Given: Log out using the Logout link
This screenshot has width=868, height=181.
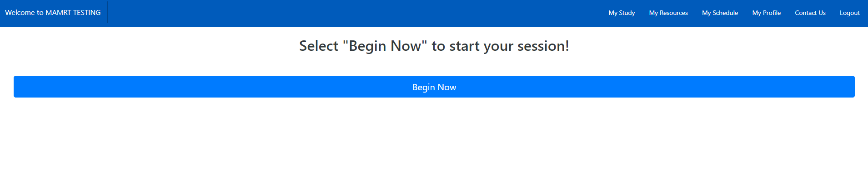Looking at the screenshot, I should (849, 13).
